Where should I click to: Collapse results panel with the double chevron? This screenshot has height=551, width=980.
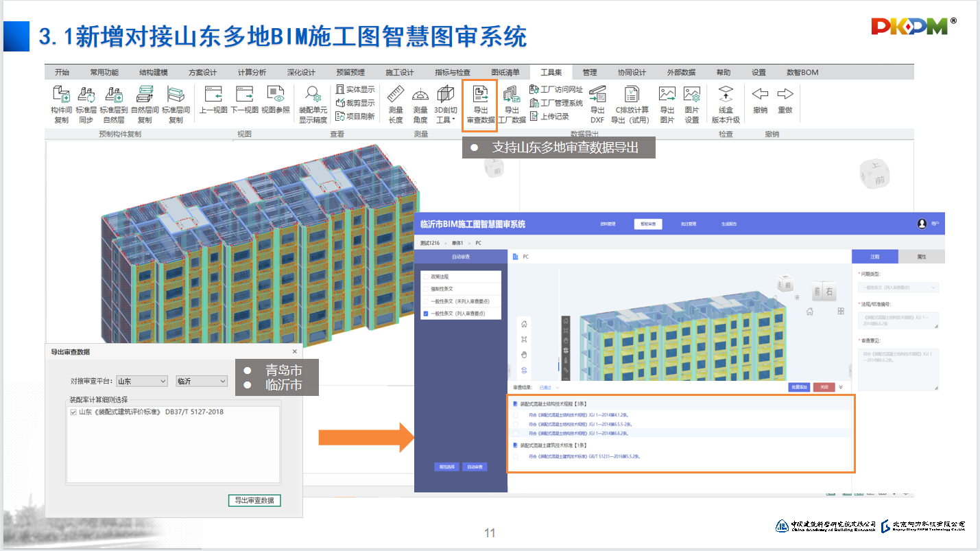pos(842,387)
